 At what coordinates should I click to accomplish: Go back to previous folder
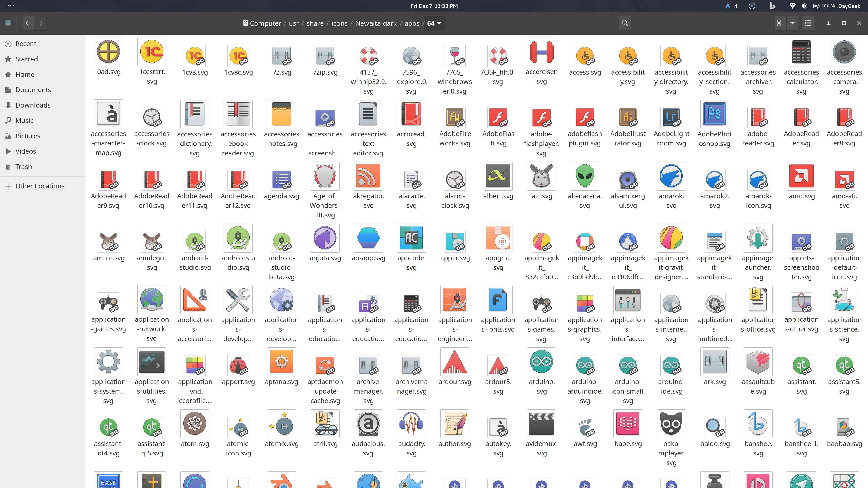coord(28,23)
